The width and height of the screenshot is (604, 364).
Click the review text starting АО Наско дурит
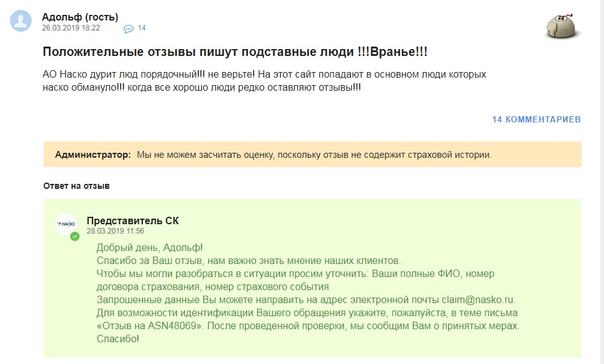[264, 81]
